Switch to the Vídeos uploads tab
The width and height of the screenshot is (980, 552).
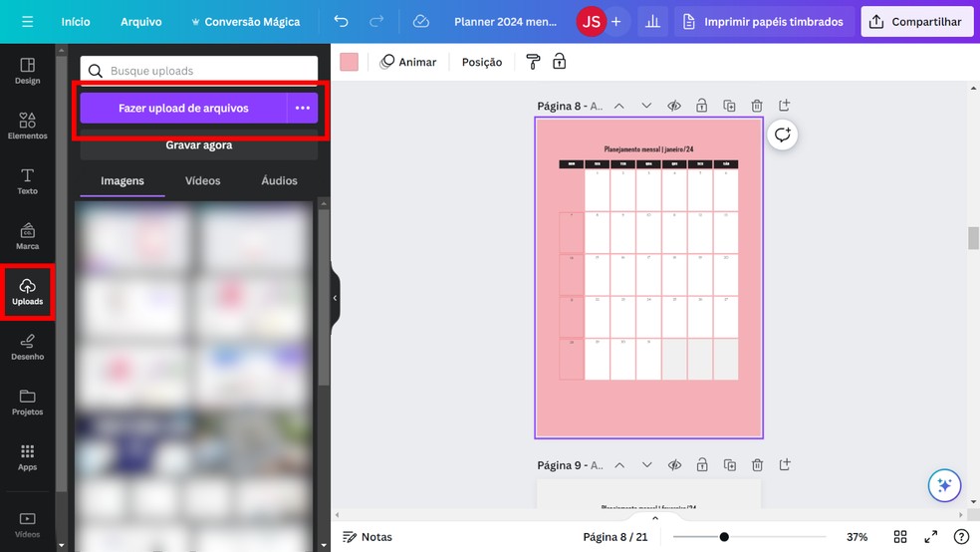pyautogui.click(x=202, y=180)
